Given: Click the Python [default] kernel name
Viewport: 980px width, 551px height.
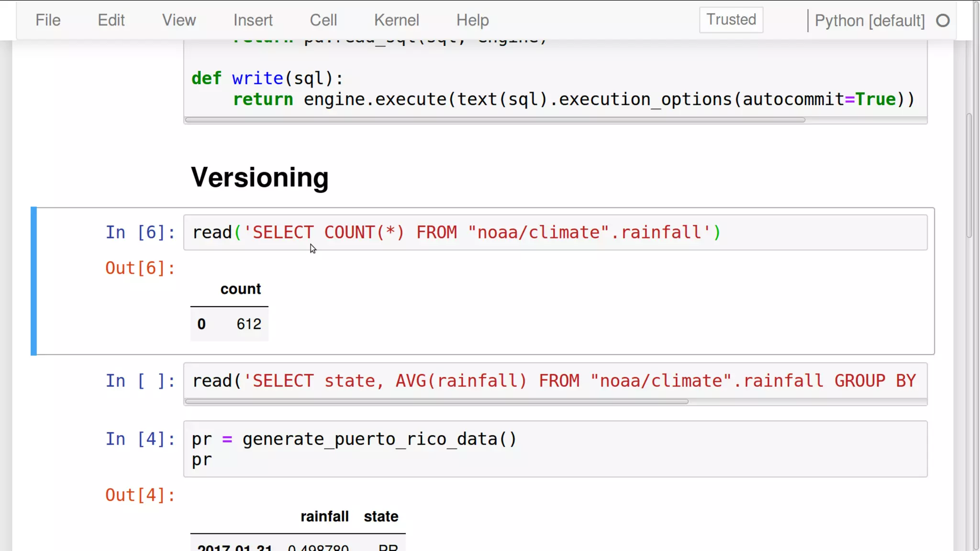Looking at the screenshot, I should (869, 21).
